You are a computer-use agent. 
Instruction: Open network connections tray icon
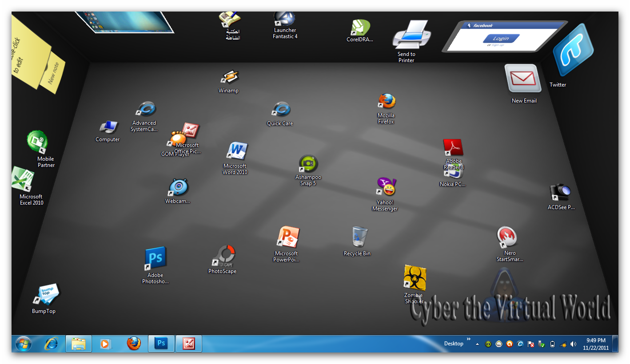[x=563, y=344]
